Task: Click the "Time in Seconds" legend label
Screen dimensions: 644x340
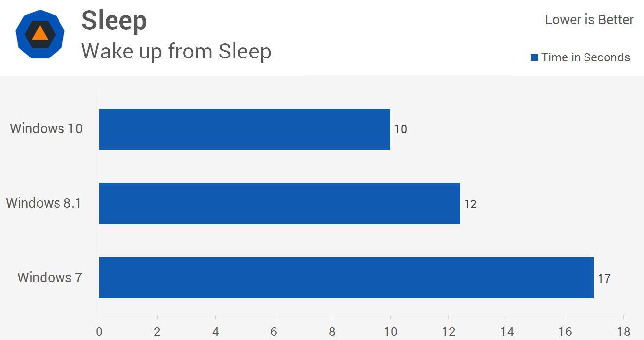Action: pos(585,57)
